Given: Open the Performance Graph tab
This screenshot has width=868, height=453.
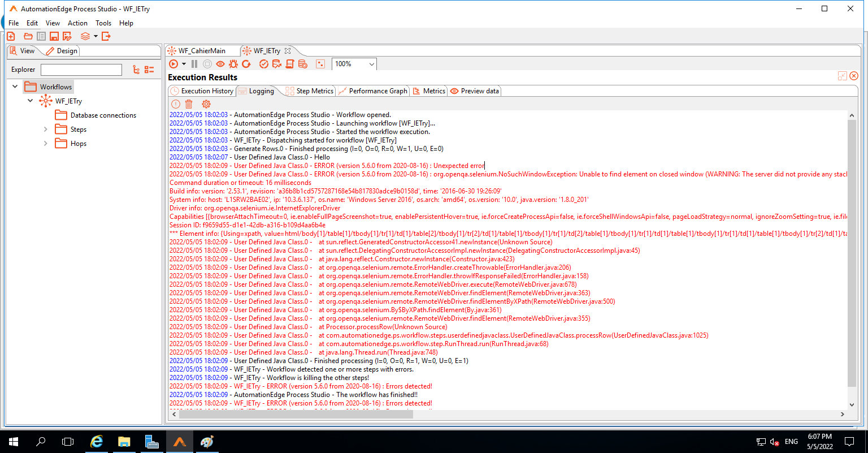Looking at the screenshot, I should point(373,91).
